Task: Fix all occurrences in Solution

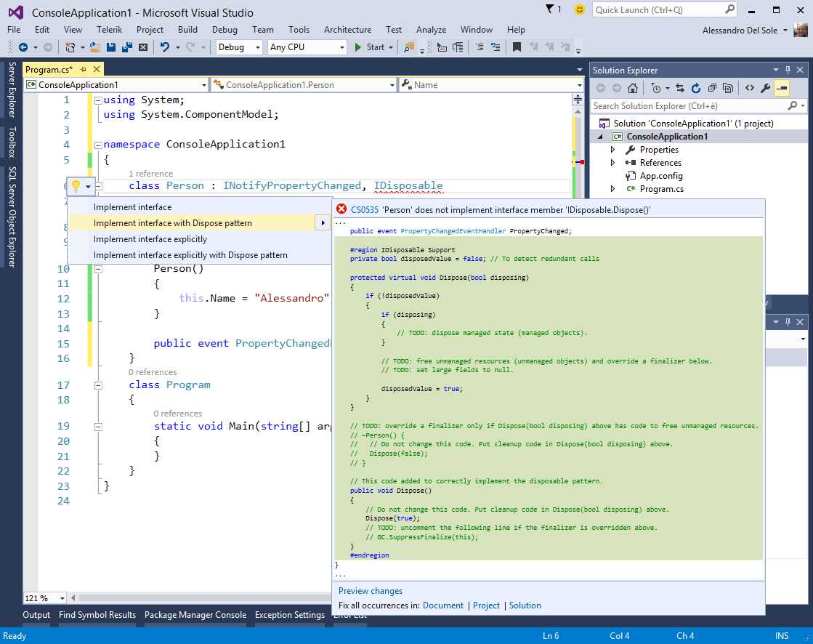Action: click(x=525, y=605)
